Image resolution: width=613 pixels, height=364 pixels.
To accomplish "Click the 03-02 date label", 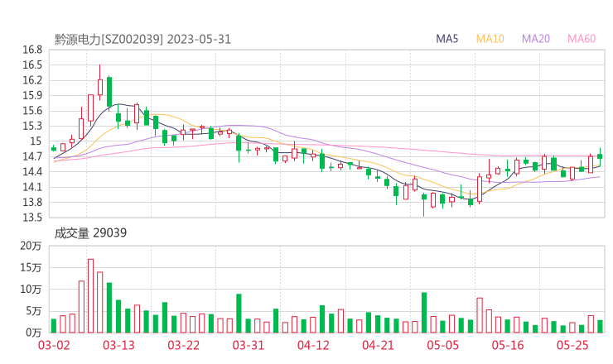I will click(x=54, y=345).
